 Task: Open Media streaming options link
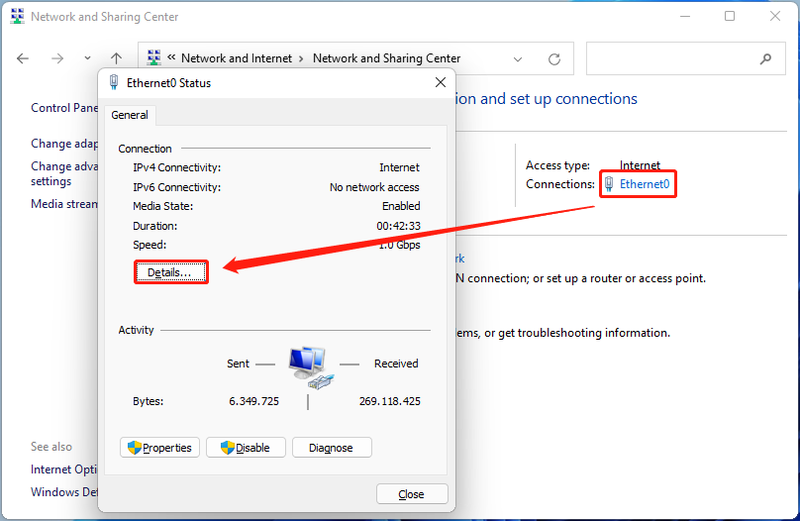coord(64,204)
